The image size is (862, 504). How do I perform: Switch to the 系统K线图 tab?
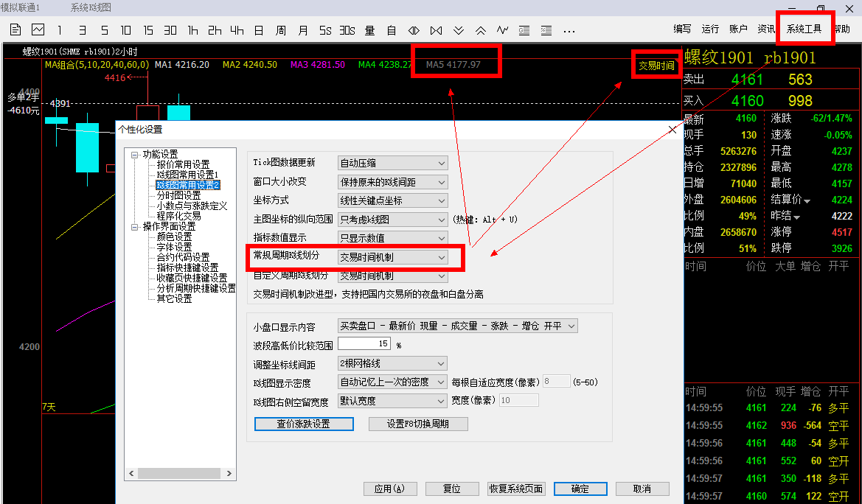click(91, 7)
